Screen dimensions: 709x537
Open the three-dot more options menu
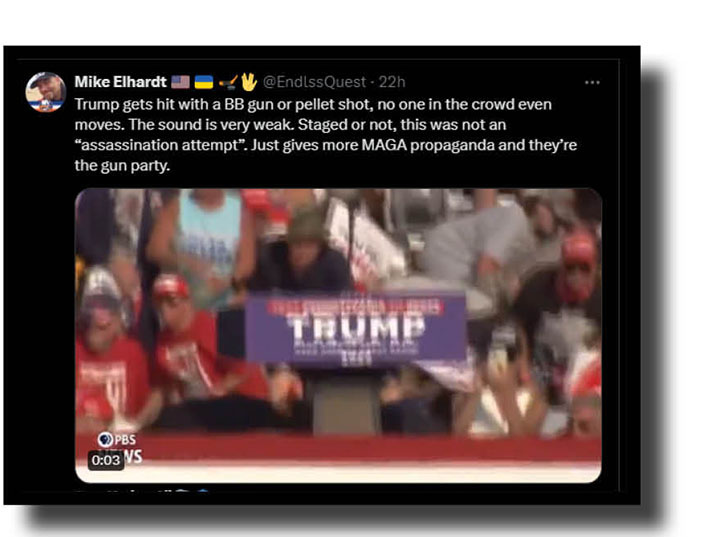pyautogui.click(x=592, y=82)
